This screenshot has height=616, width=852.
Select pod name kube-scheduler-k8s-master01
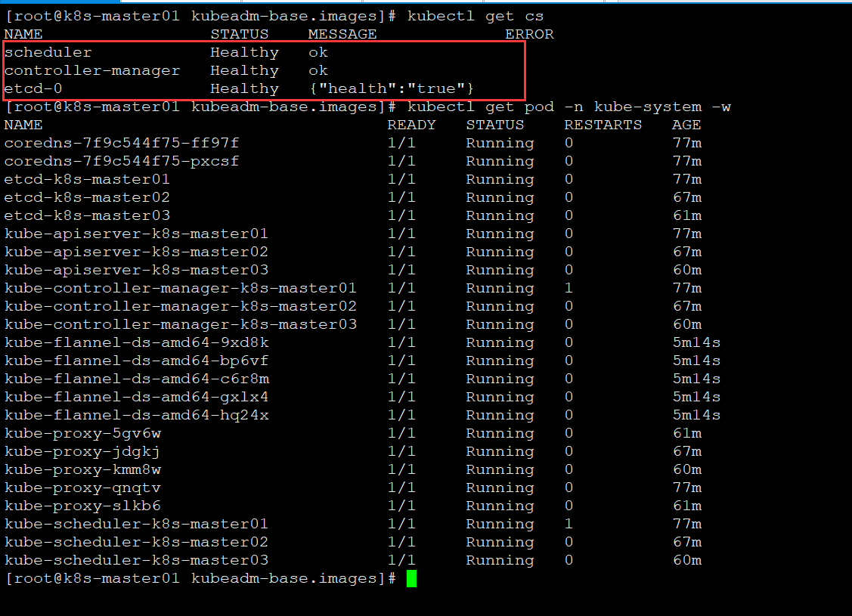[136, 525]
